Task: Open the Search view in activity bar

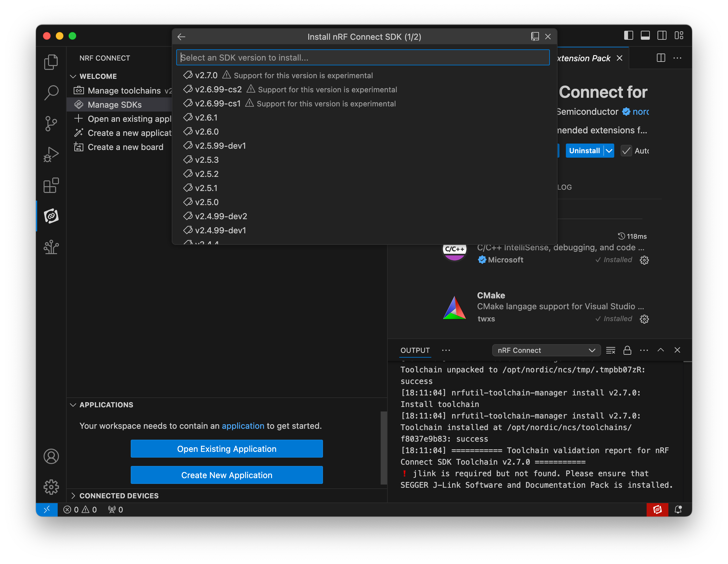Action: (51, 93)
